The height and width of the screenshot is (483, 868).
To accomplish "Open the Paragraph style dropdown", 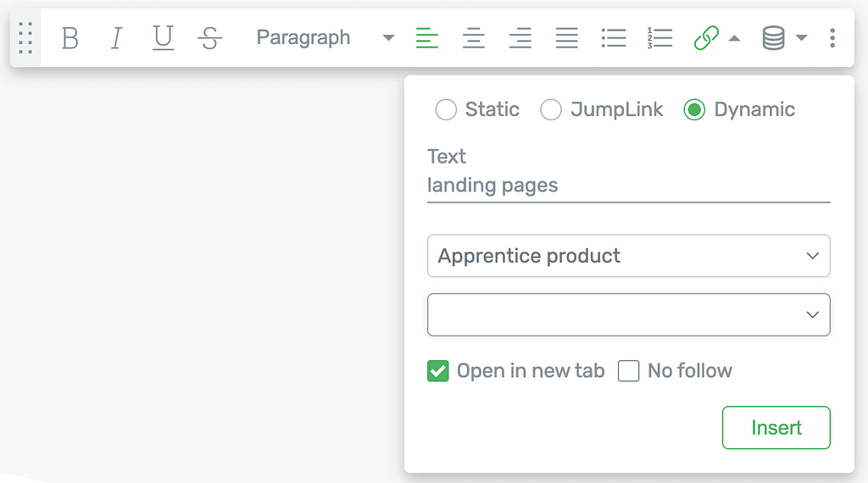I will (x=325, y=38).
